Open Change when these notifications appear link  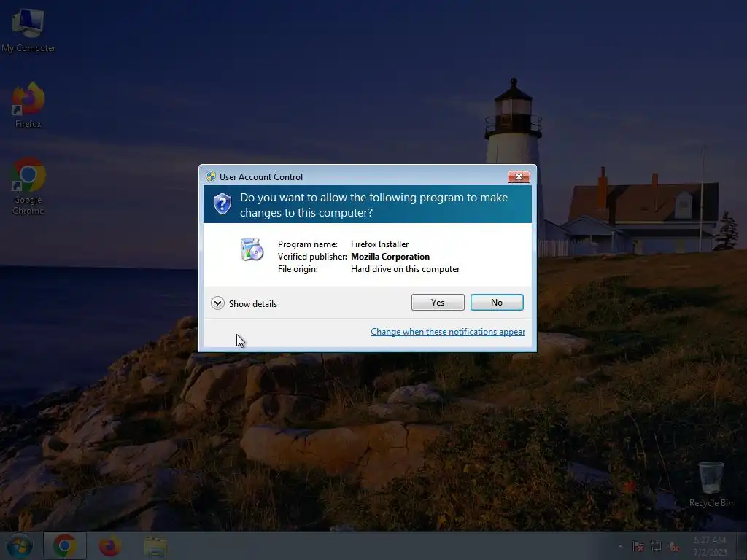tap(448, 332)
